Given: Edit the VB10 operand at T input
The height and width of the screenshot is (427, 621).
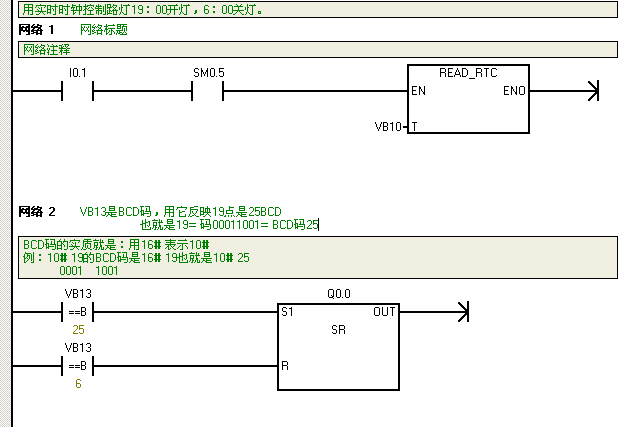Looking at the screenshot, I should (x=387, y=127).
